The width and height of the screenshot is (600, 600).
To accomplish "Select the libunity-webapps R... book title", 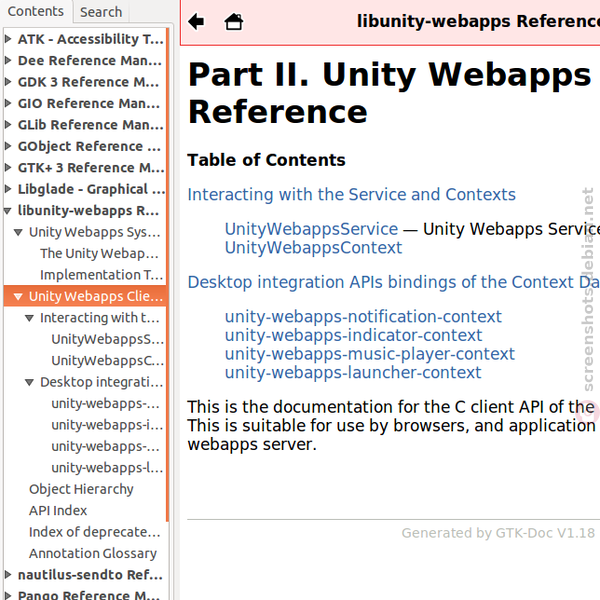I will [88, 210].
